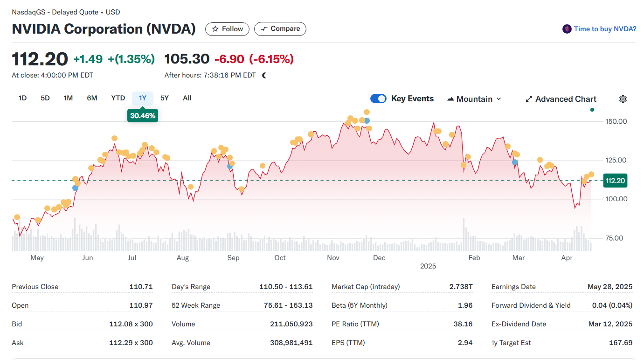The image size is (644, 360).
Task: Select the 1Y time range tab
Action: [143, 98]
